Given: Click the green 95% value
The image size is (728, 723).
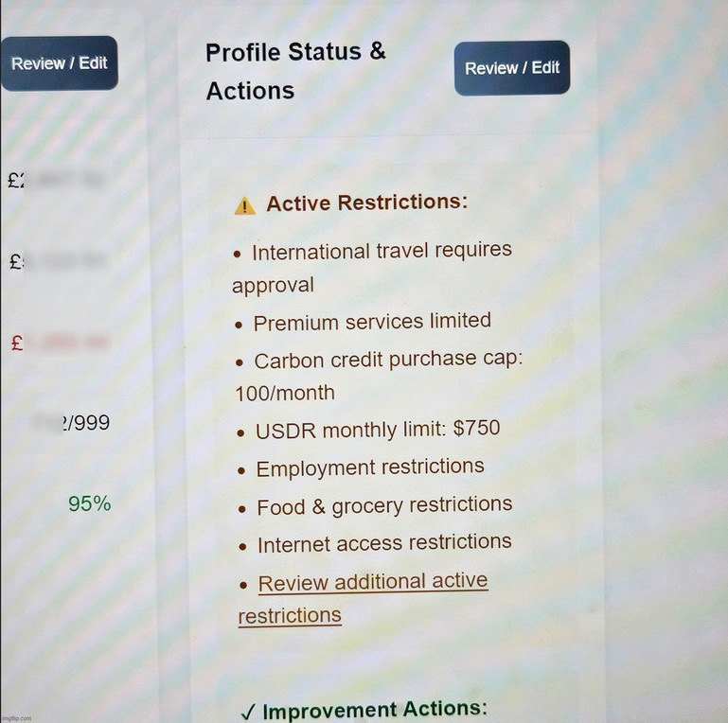Looking at the screenshot, I should (x=90, y=504).
